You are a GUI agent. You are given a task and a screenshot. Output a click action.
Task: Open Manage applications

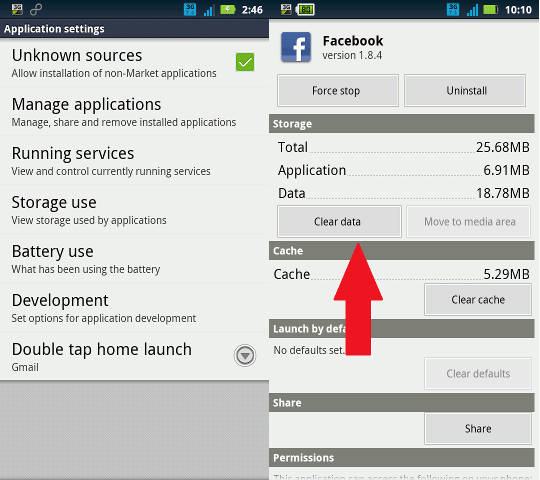pos(134,112)
